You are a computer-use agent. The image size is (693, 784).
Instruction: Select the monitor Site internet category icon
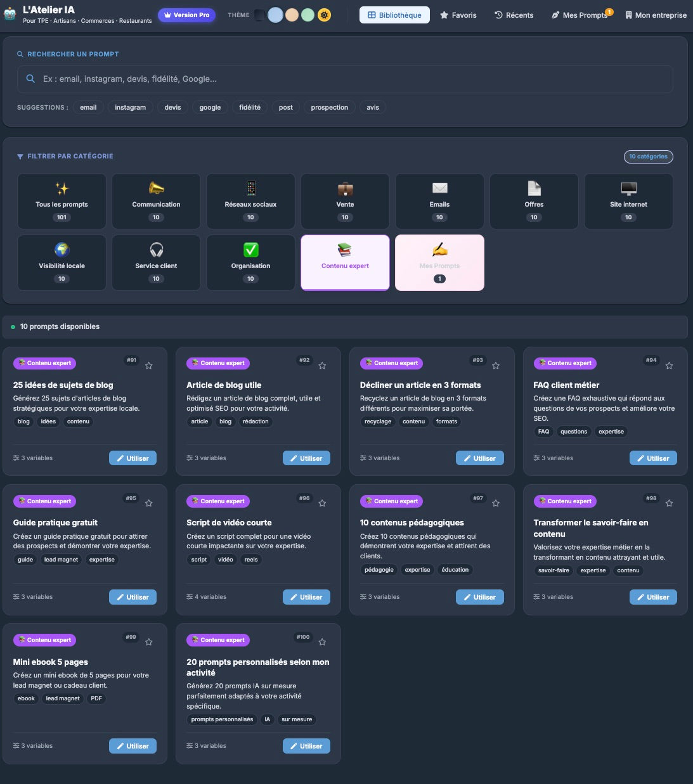(x=628, y=188)
